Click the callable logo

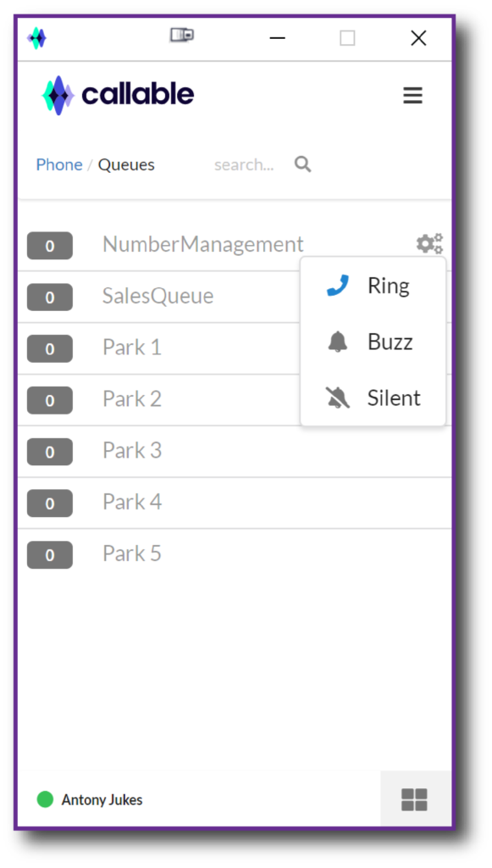tap(118, 95)
